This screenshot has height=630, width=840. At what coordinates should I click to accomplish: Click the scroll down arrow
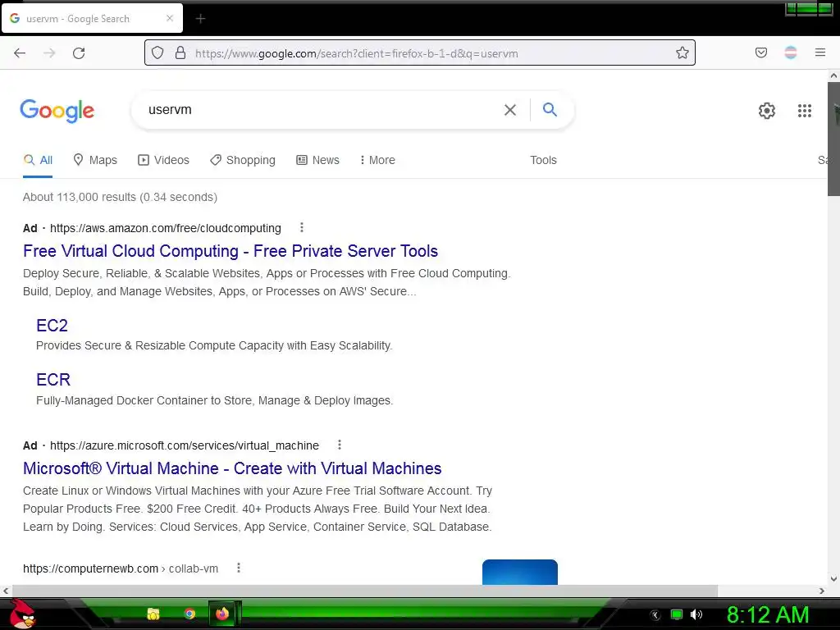click(833, 578)
